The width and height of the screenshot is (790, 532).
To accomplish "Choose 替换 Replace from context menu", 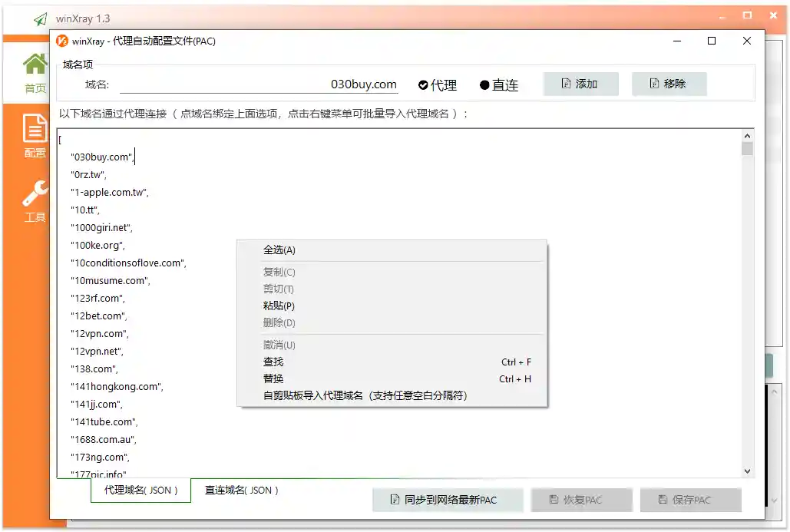I will 273,378.
